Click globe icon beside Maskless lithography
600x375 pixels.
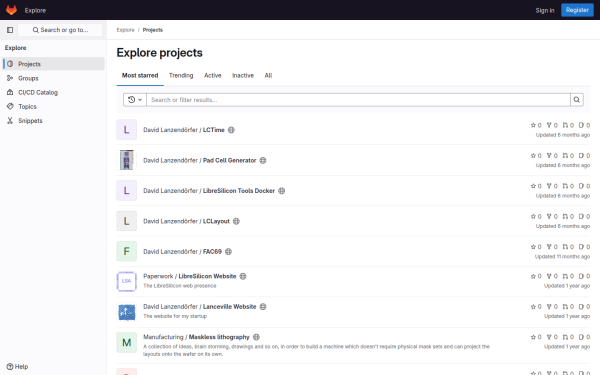256,337
